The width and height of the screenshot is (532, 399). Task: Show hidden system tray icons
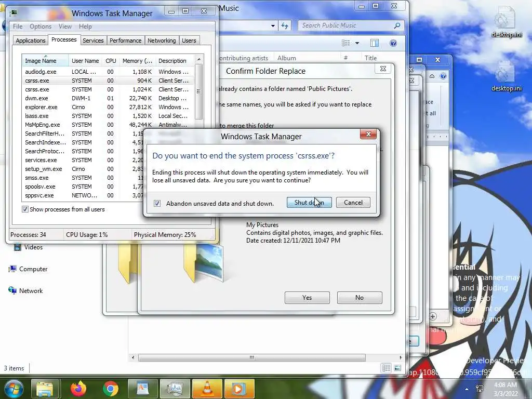(x=467, y=389)
